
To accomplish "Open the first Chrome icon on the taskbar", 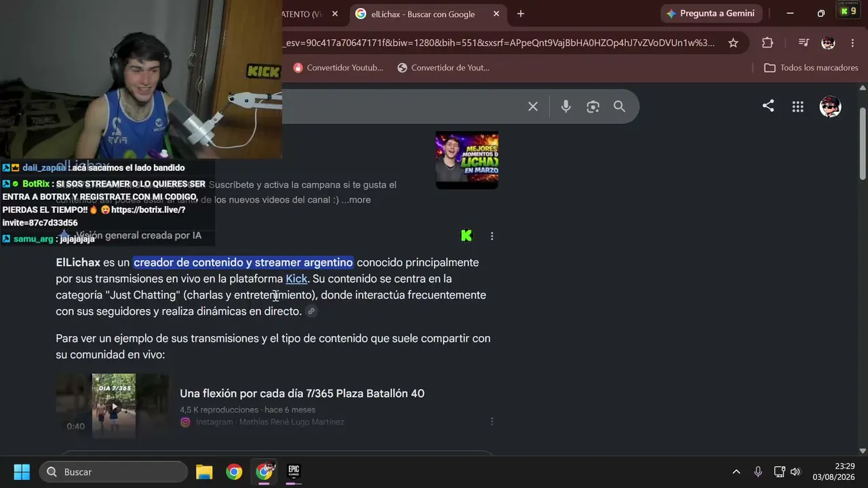I will click(x=234, y=472).
